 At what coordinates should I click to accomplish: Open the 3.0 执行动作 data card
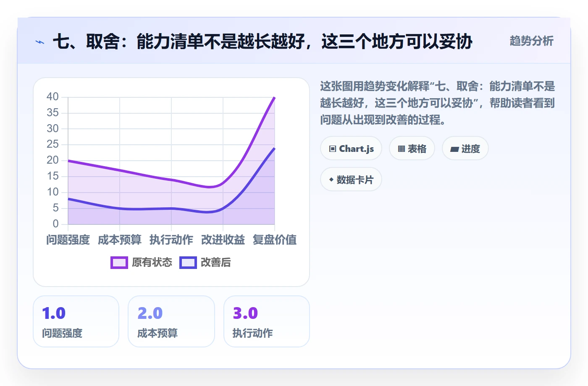coord(267,321)
